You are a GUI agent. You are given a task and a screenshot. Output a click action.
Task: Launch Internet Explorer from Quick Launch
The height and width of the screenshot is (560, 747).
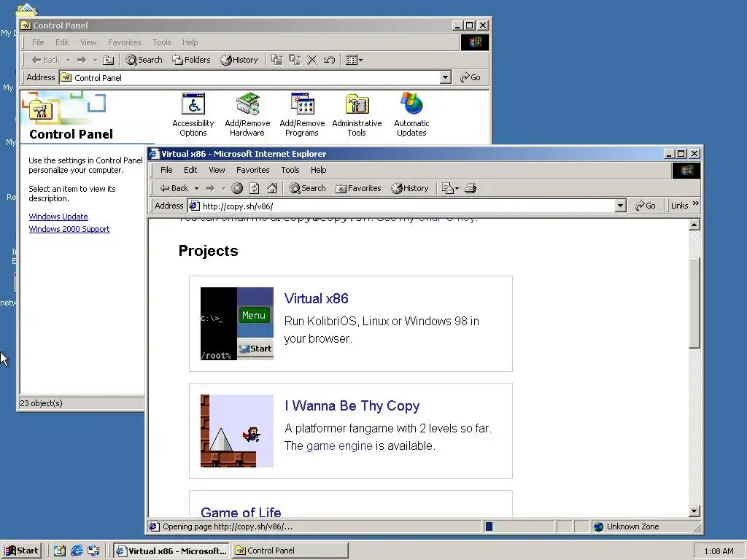tap(77, 551)
